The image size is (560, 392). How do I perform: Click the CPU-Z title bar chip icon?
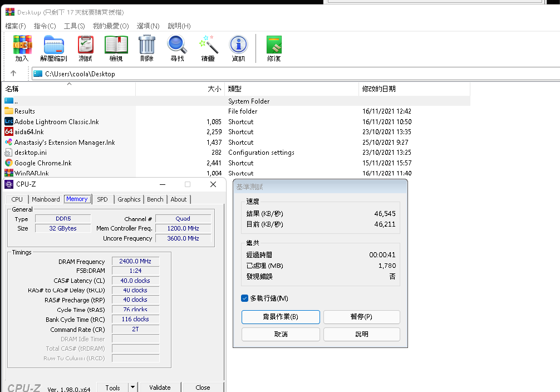[x=9, y=184]
